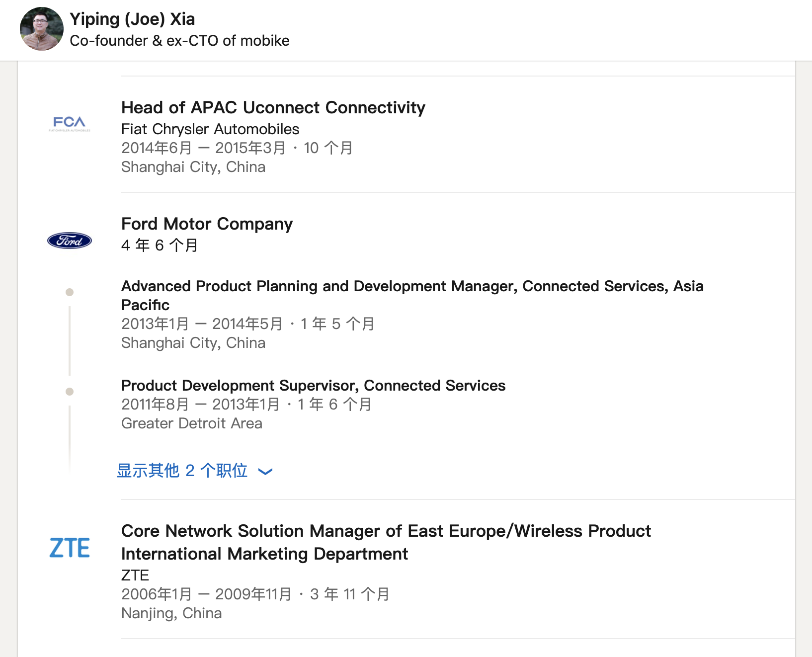Open Ford Motor Company experience heading
The image size is (812, 657).
coord(207,224)
